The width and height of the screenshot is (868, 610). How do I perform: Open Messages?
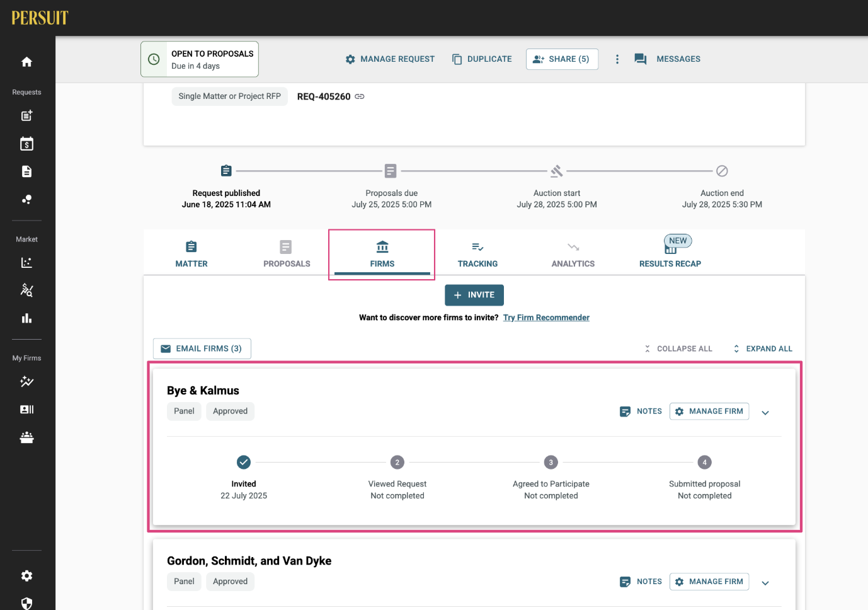(x=668, y=59)
